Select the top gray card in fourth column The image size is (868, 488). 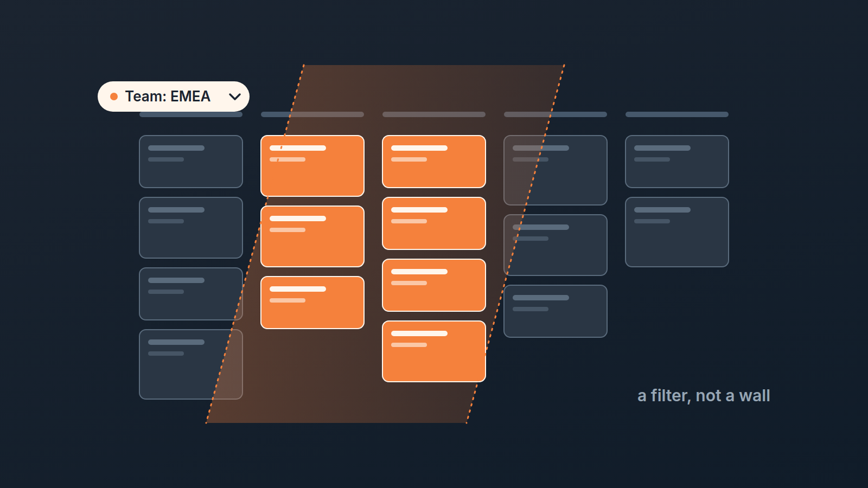tap(556, 170)
